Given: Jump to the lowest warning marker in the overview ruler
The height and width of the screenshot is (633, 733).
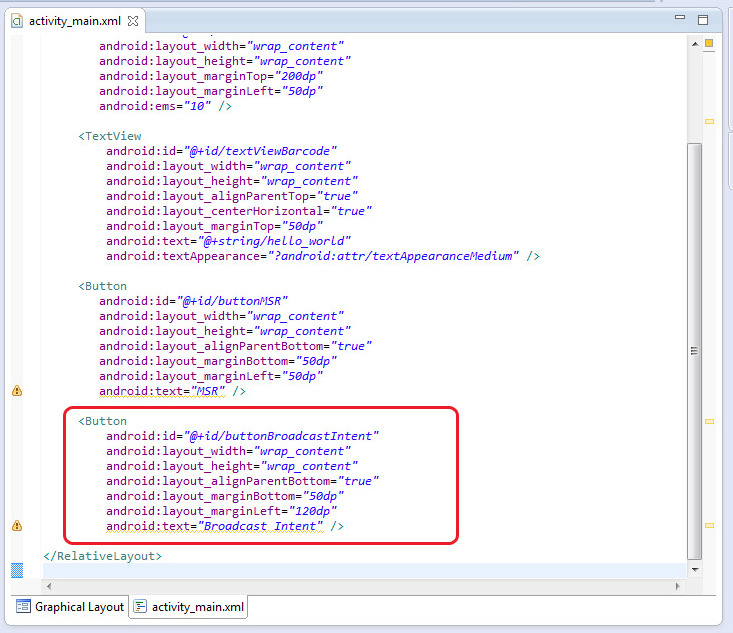Looking at the screenshot, I should pos(709,525).
